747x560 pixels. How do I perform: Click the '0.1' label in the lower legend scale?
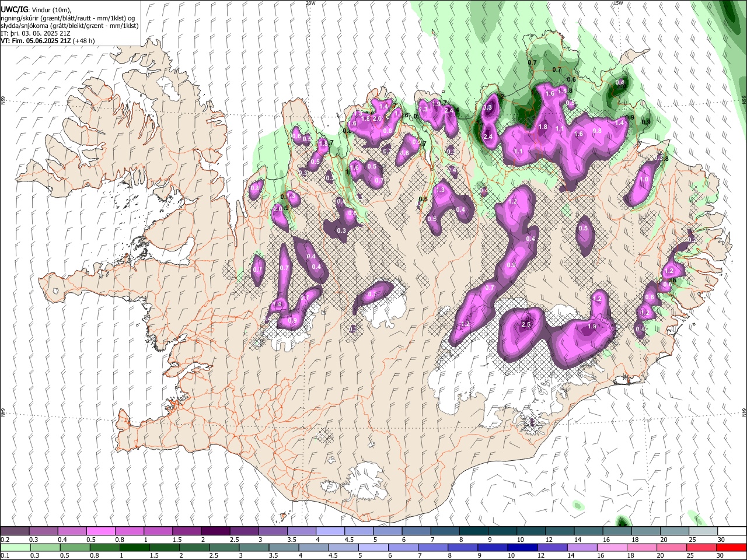coord(5,556)
